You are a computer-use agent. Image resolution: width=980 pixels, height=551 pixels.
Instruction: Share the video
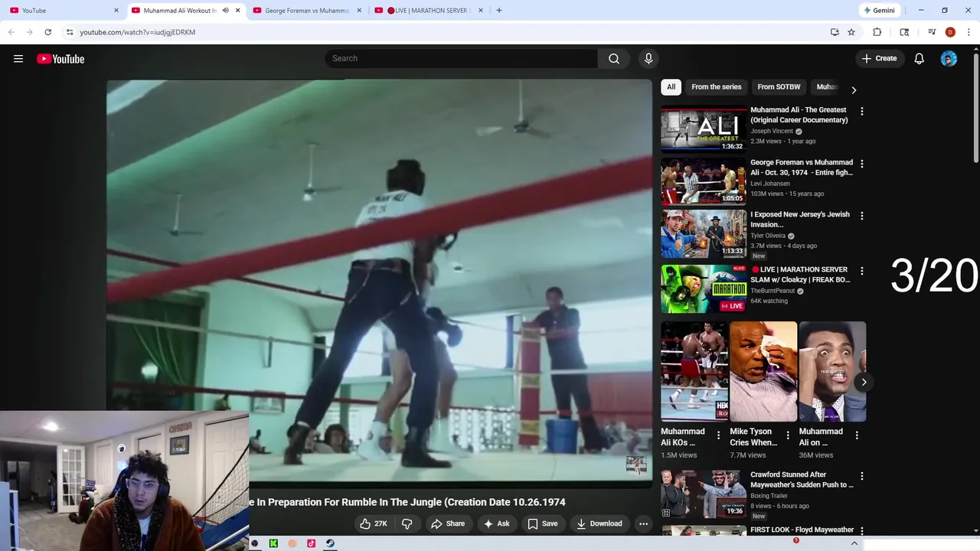pos(448,523)
